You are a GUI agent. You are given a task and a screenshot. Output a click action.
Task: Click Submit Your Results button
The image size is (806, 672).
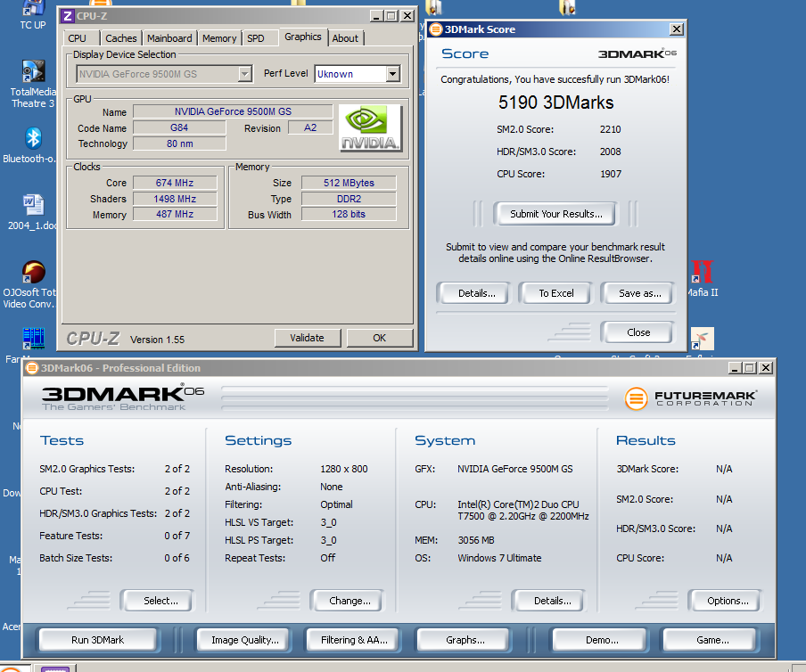(555, 214)
